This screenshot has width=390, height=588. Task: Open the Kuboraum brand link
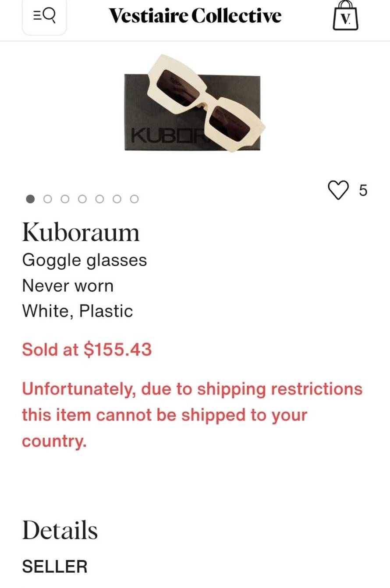[81, 232]
